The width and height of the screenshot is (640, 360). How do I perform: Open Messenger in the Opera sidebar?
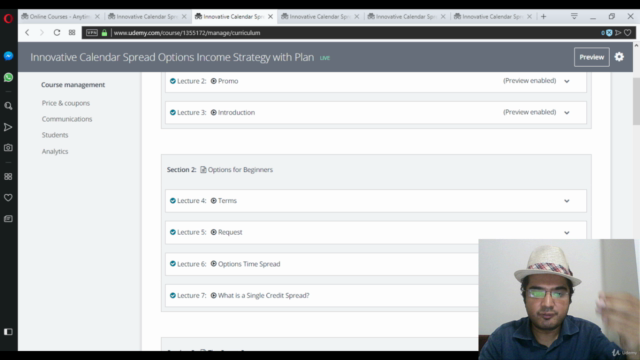8,56
